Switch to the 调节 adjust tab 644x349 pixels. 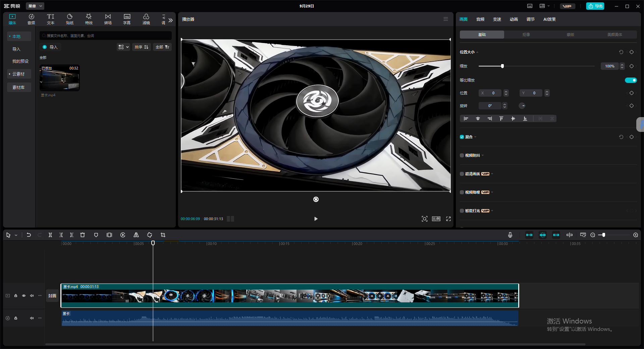point(531,19)
